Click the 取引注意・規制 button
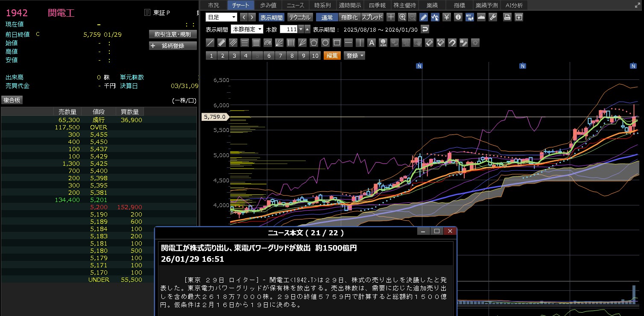The width and height of the screenshot is (644, 316). tap(173, 34)
